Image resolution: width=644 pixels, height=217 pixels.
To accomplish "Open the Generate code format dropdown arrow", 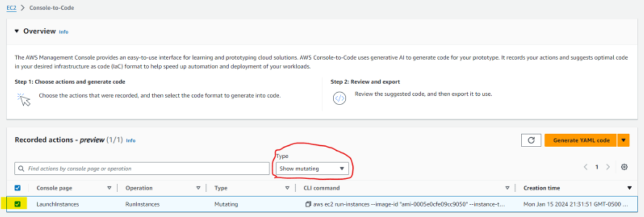I will point(624,140).
